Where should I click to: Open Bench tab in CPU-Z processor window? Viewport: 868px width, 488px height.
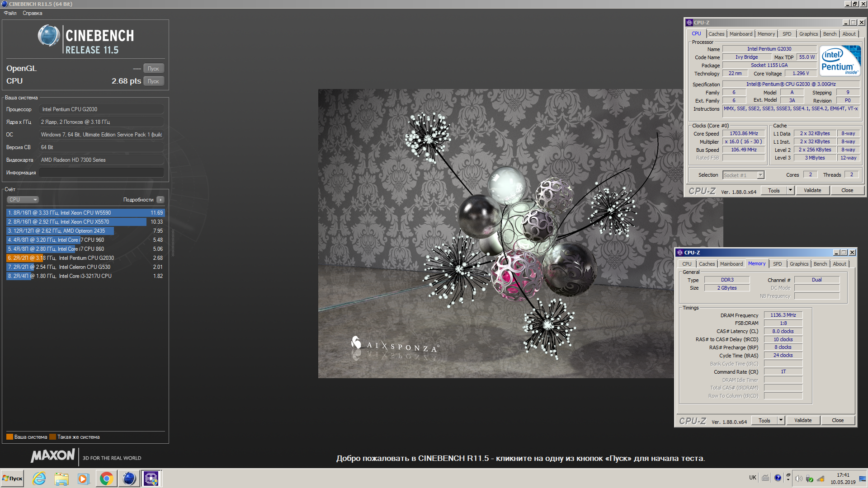coord(830,34)
